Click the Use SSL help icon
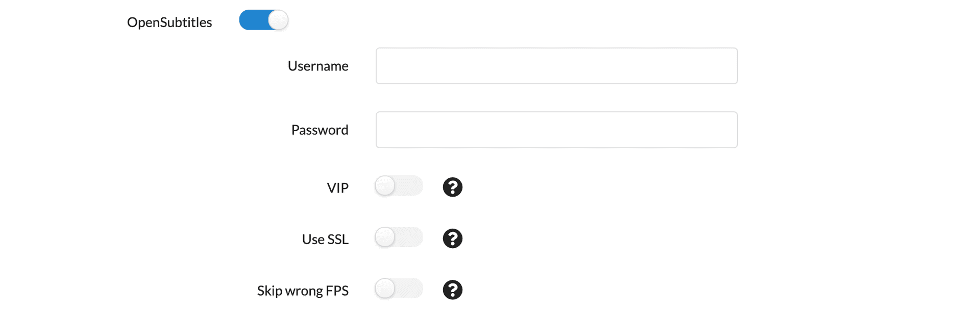 tap(452, 239)
